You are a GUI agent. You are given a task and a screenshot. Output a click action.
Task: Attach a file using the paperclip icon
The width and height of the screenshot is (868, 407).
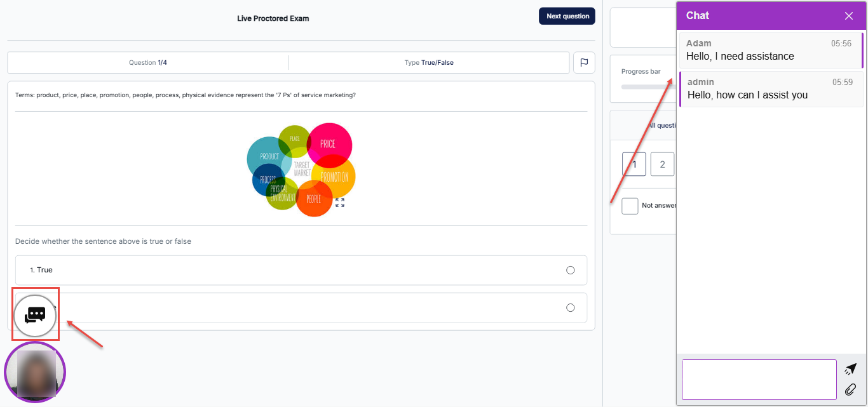point(850,389)
